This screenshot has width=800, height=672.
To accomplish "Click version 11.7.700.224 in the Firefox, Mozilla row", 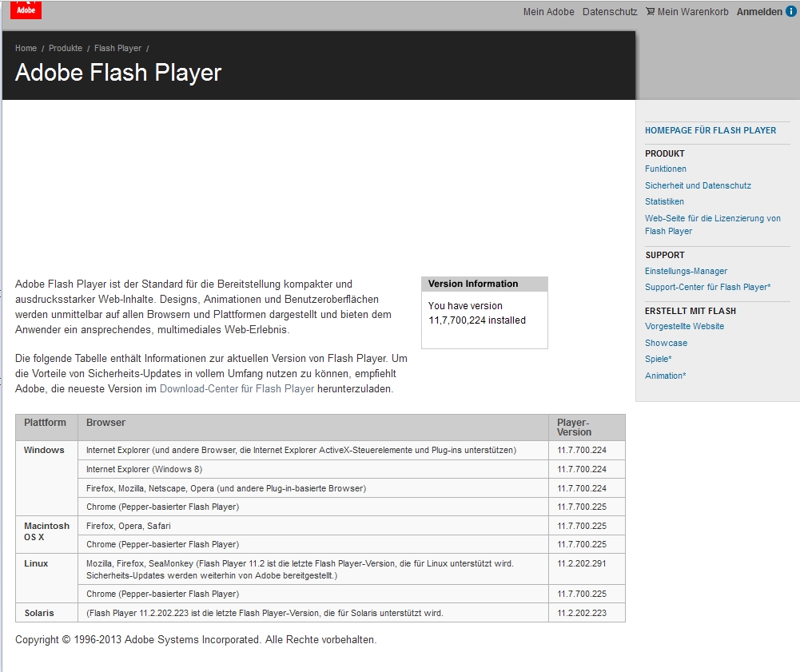I will click(582, 488).
